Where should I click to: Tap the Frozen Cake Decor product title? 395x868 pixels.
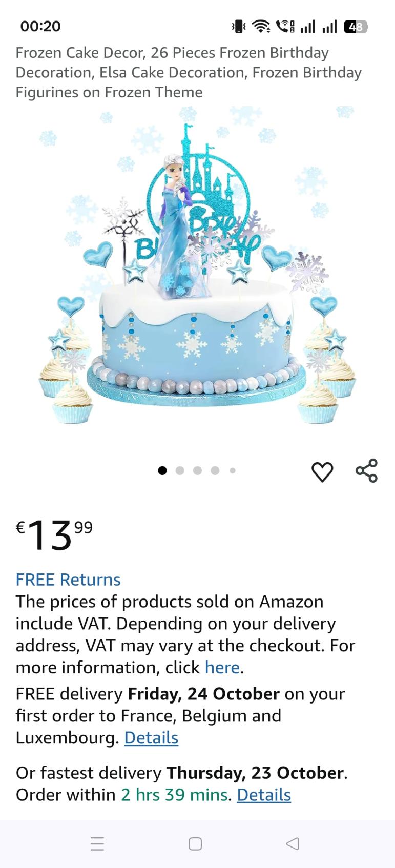point(189,72)
